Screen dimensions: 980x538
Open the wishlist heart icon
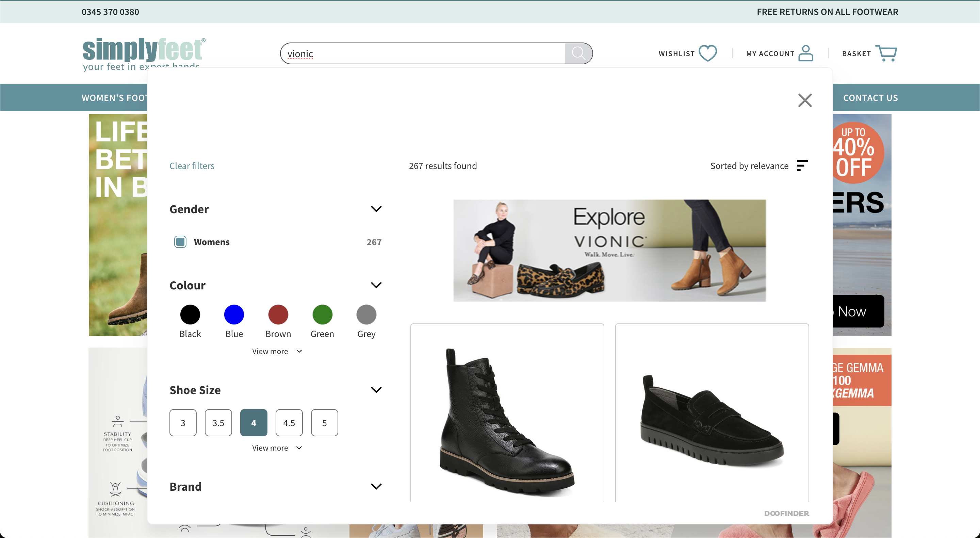pos(708,53)
